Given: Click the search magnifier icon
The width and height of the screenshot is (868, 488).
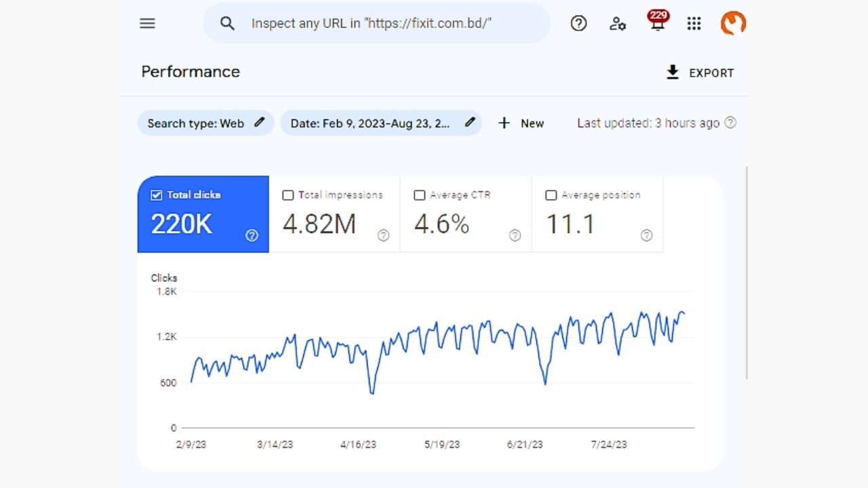Looking at the screenshot, I should click(x=228, y=24).
